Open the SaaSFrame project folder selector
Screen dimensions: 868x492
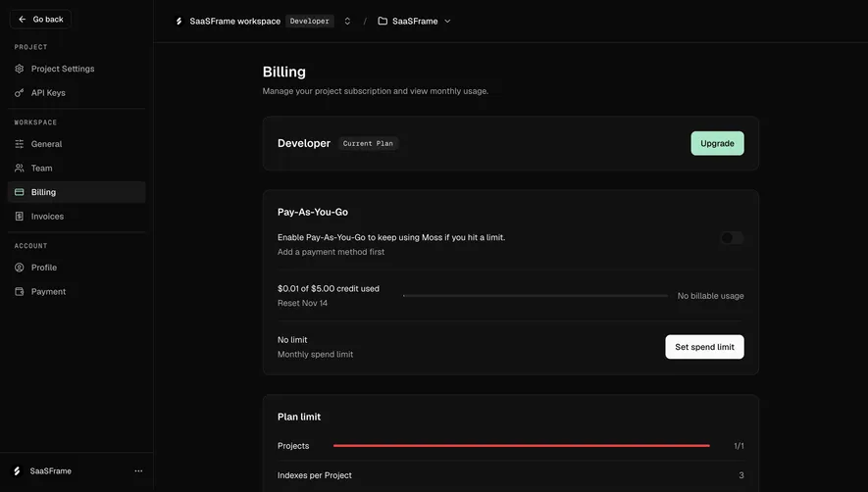(415, 21)
